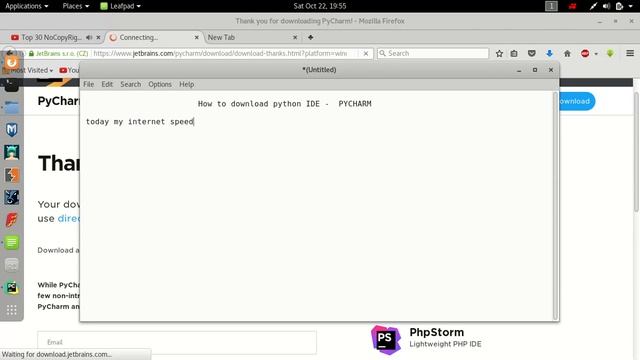Close the Connecting tab
Screen dimensions: 640x360
[x=197, y=37]
